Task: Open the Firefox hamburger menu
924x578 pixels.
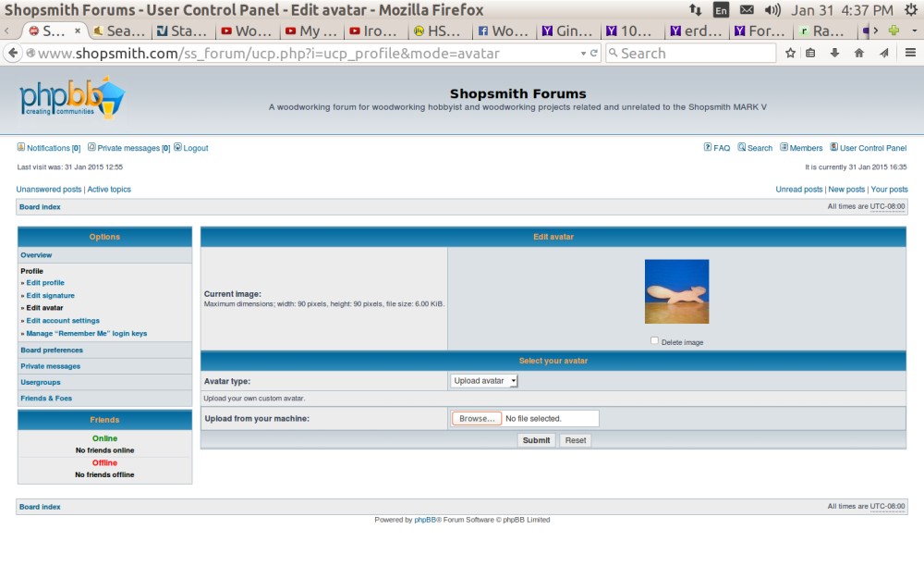Action: (910, 53)
